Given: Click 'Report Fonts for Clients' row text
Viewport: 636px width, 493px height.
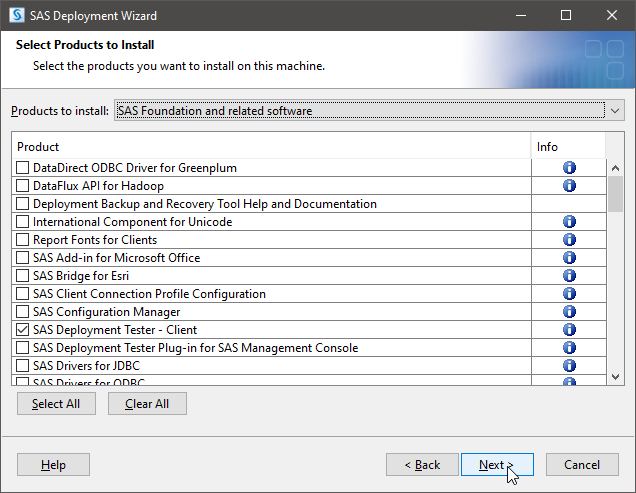Looking at the screenshot, I should pos(95,240).
